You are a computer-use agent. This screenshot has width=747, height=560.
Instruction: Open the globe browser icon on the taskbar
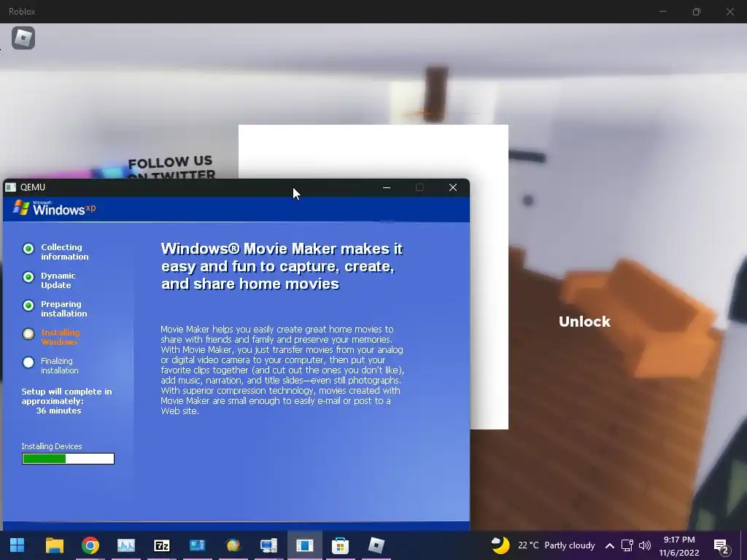coord(233,545)
